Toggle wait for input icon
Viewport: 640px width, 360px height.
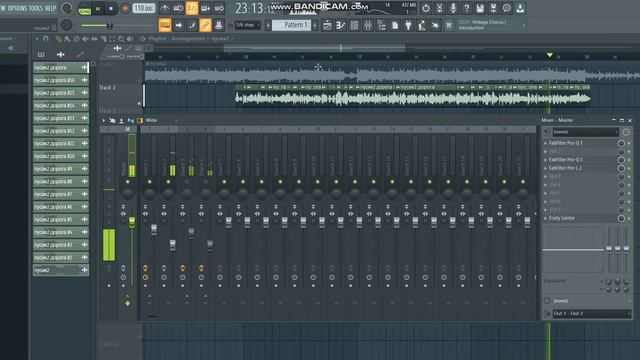point(178,8)
